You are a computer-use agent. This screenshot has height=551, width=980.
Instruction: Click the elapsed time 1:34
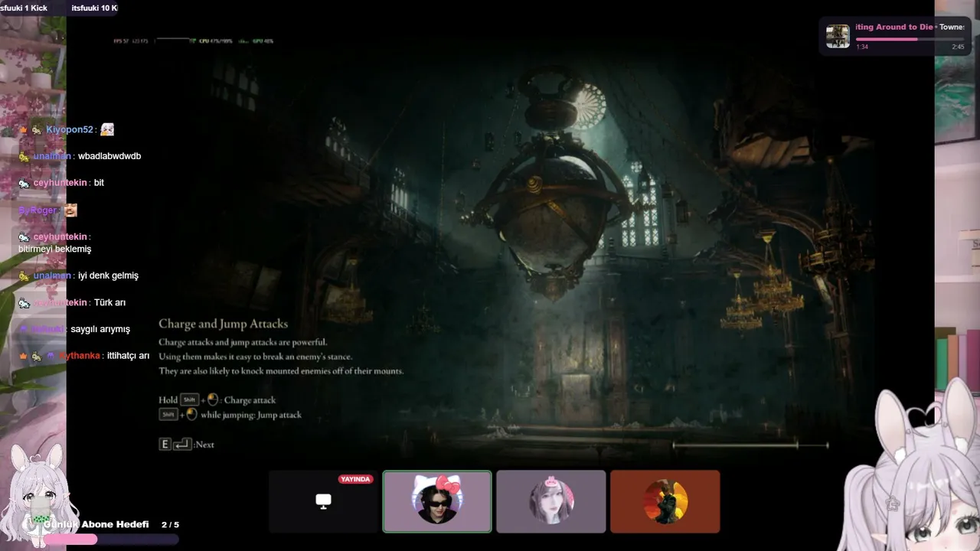point(862,47)
